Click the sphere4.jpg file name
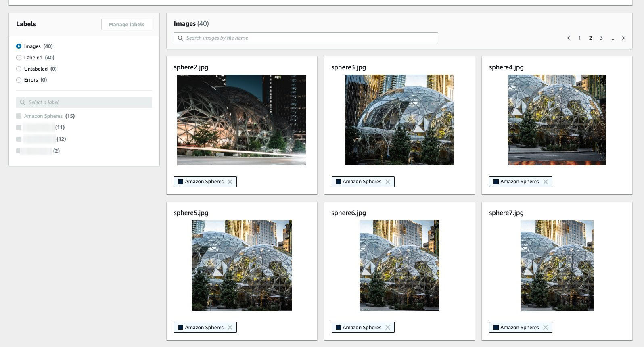 (506, 67)
